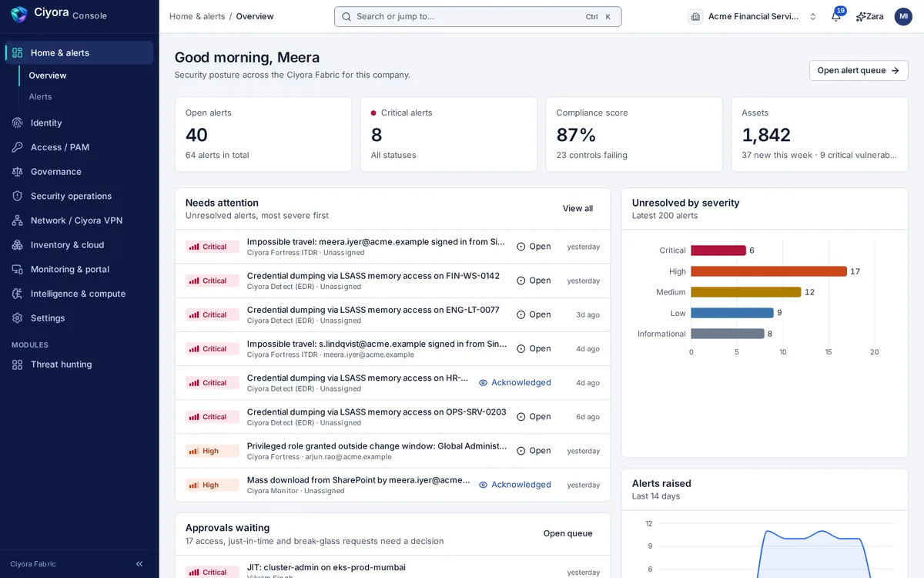The height and width of the screenshot is (578, 924).
Task: Click the Open alerts 40 card
Action: (263, 134)
